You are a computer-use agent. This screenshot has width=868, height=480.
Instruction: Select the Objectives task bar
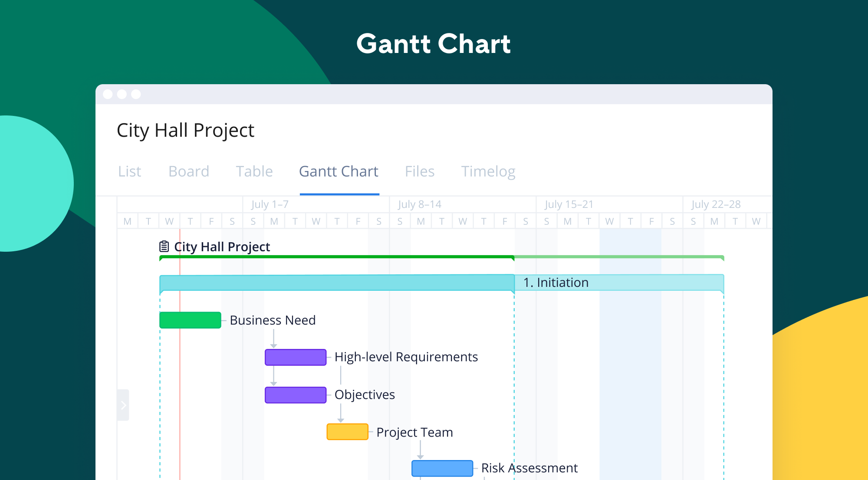click(x=295, y=395)
